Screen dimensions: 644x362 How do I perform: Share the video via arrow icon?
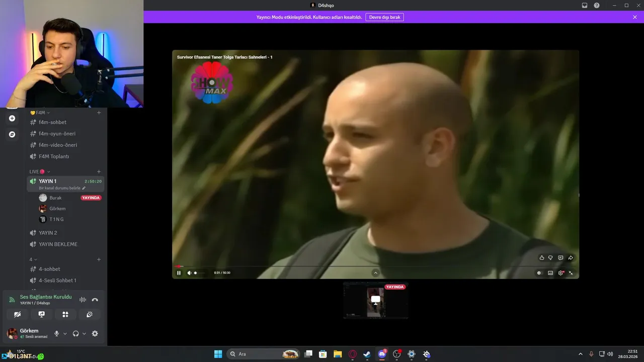571,258
